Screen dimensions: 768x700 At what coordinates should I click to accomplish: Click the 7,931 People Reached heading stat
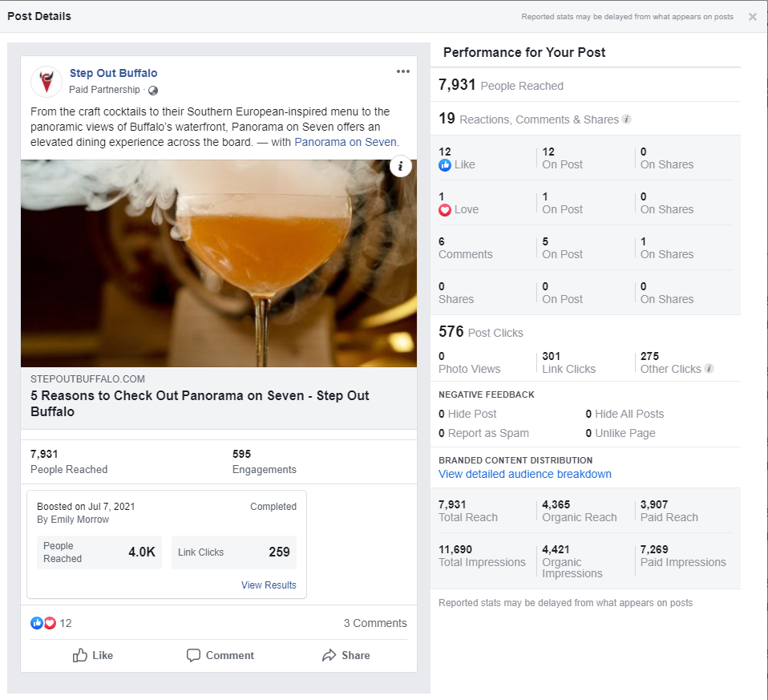pyautogui.click(x=501, y=85)
